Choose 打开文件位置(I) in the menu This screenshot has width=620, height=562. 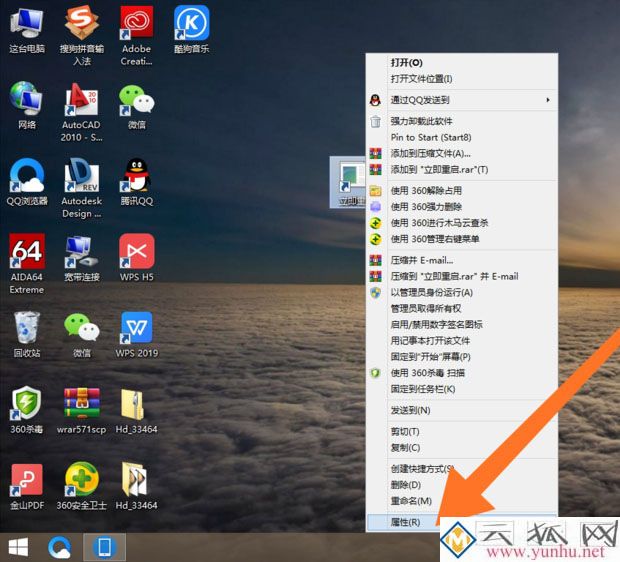[x=462, y=79]
